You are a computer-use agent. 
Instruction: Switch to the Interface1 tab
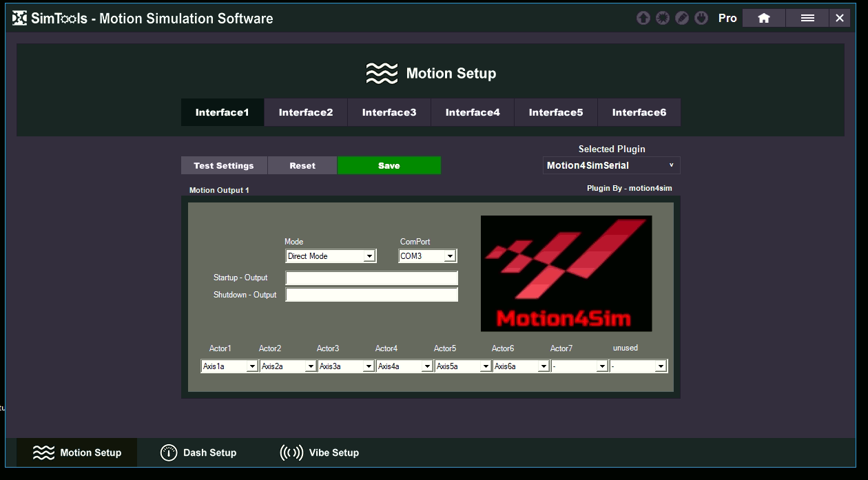pyautogui.click(x=223, y=112)
